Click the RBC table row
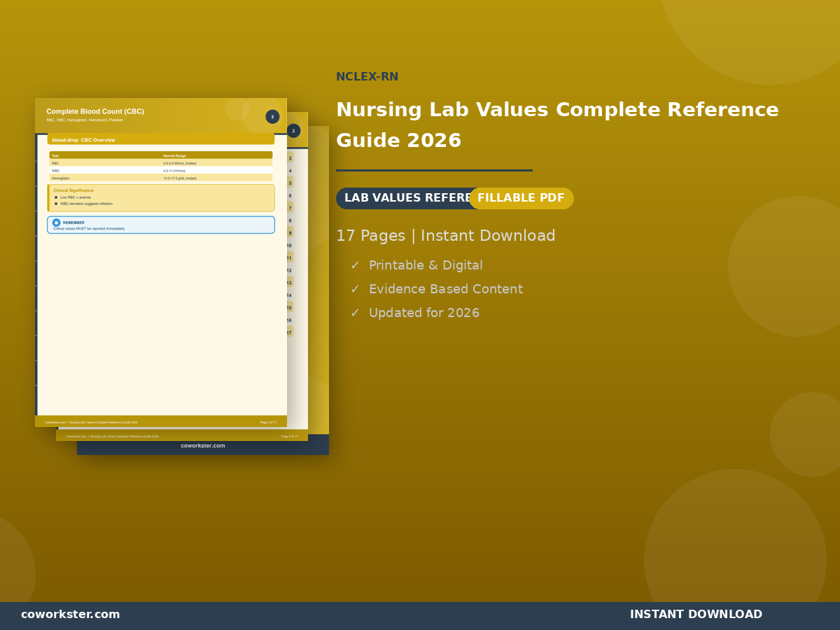Screen dimensions: 840x630 [x=161, y=163]
